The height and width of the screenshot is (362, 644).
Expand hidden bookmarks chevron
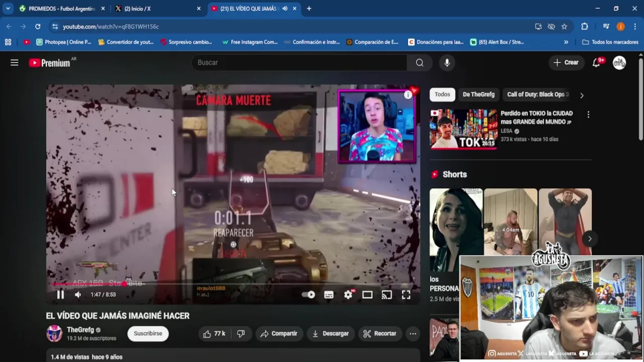click(x=566, y=42)
